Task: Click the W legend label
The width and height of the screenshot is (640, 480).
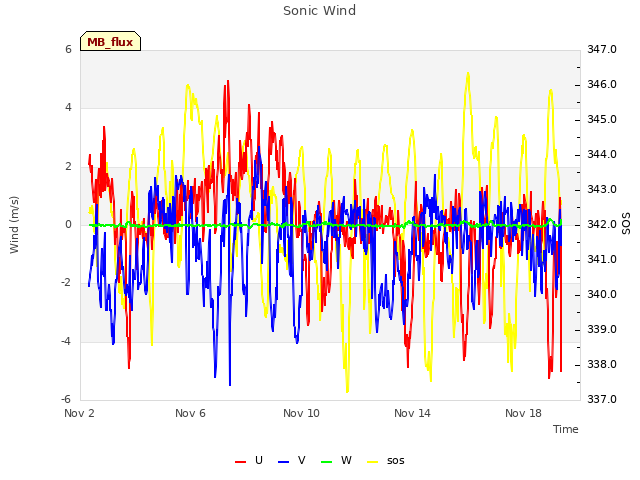Action: tap(346, 460)
